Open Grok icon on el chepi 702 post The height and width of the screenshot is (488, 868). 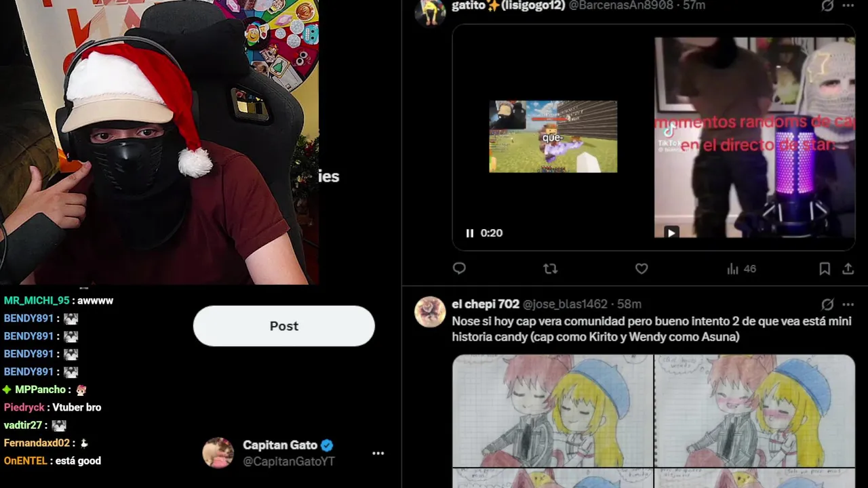point(827,304)
